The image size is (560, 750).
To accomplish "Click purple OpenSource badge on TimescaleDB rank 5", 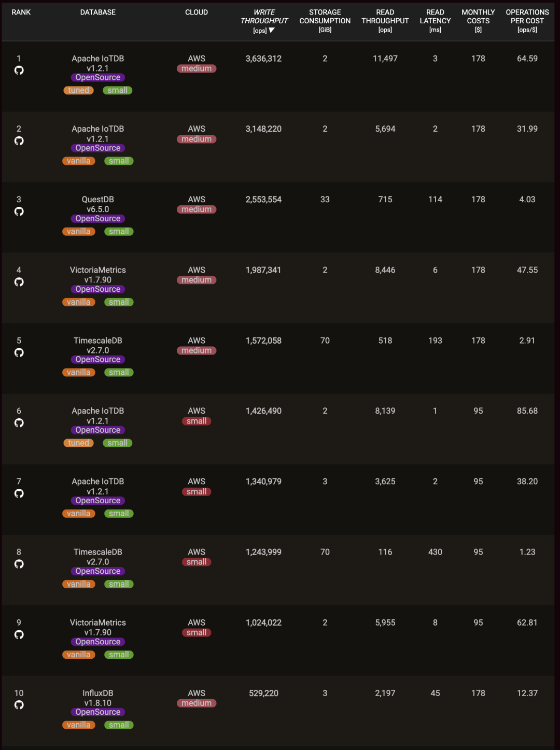I will (98, 359).
